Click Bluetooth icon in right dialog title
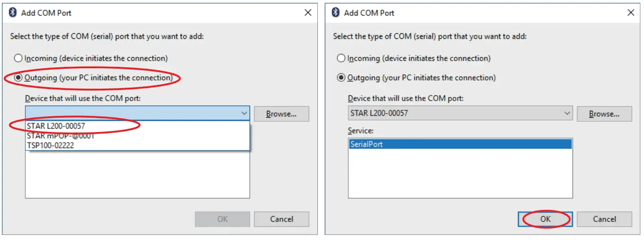This screenshot has width=644, height=240. 335,13
